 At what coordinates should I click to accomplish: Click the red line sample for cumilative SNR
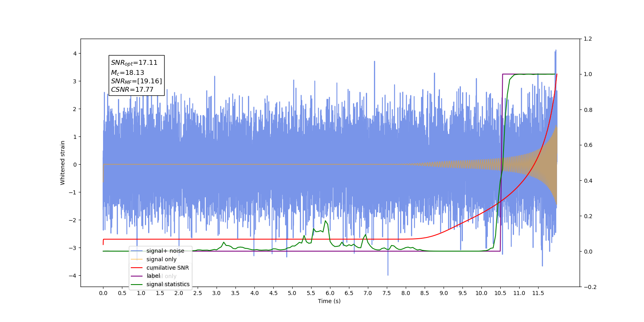click(x=137, y=268)
